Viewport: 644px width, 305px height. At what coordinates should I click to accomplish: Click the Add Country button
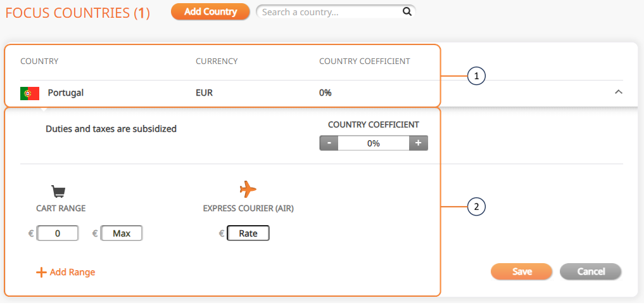[x=210, y=11]
